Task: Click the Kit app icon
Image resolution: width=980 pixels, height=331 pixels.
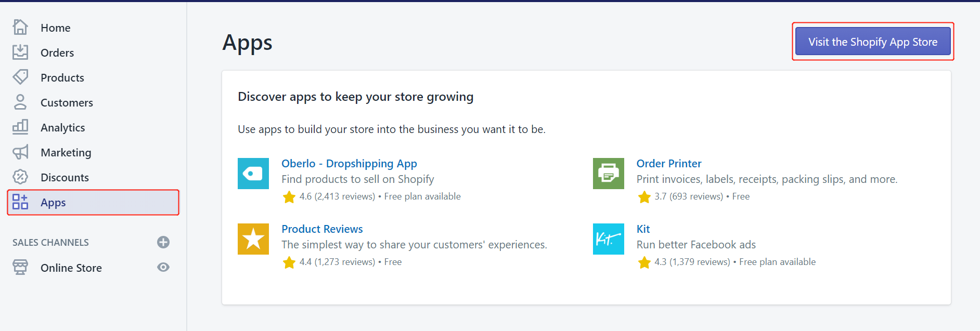Action: [x=609, y=239]
